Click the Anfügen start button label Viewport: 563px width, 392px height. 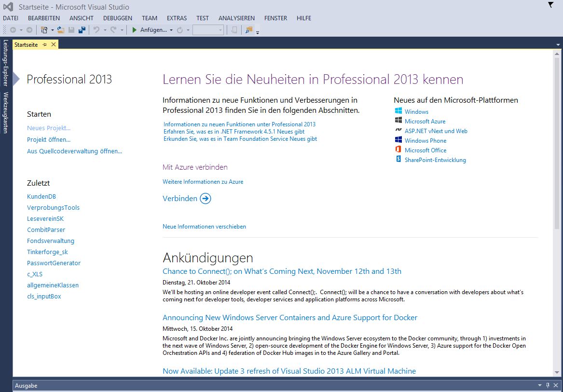pos(153,30)
